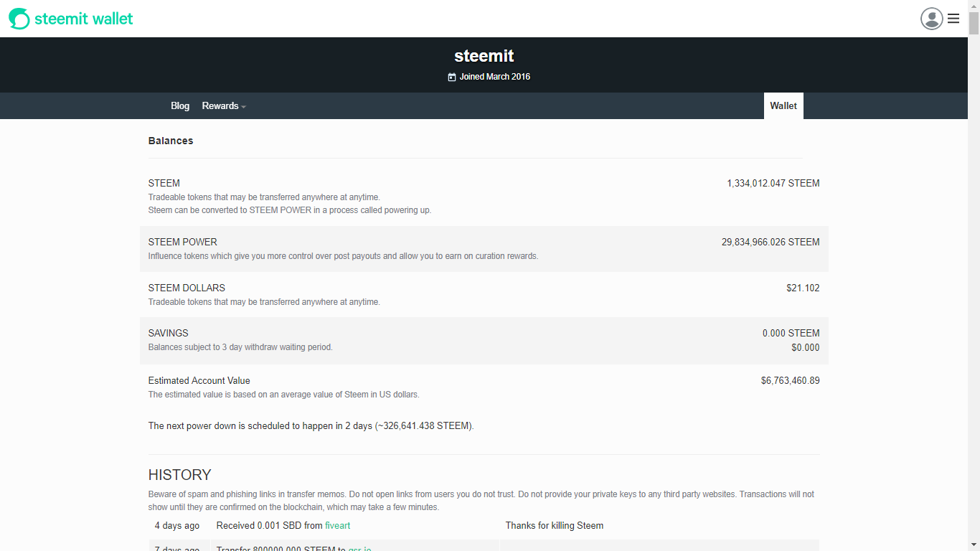Image resolution: width=980 pixels, height=551 pixels.
Task: Click the steemit account name heading
Action: (484, 56)
